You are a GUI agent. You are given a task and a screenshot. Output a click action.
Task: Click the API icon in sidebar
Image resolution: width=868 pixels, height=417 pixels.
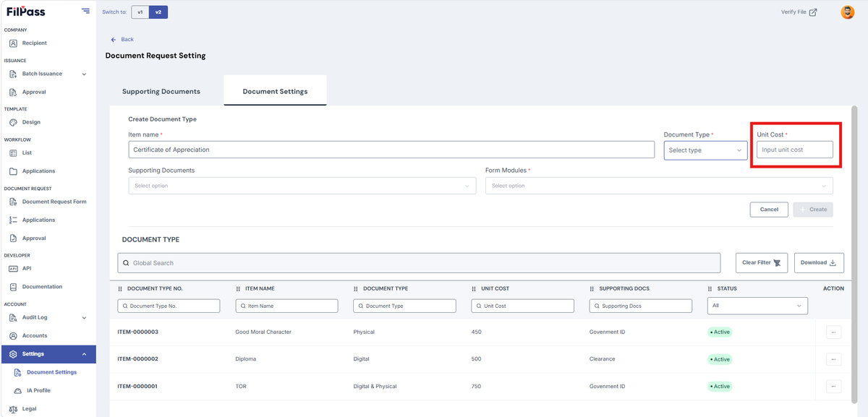coord(13,268)
